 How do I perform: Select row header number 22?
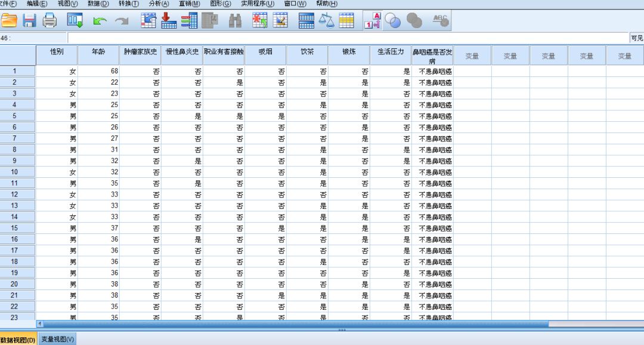pos(18,306)
